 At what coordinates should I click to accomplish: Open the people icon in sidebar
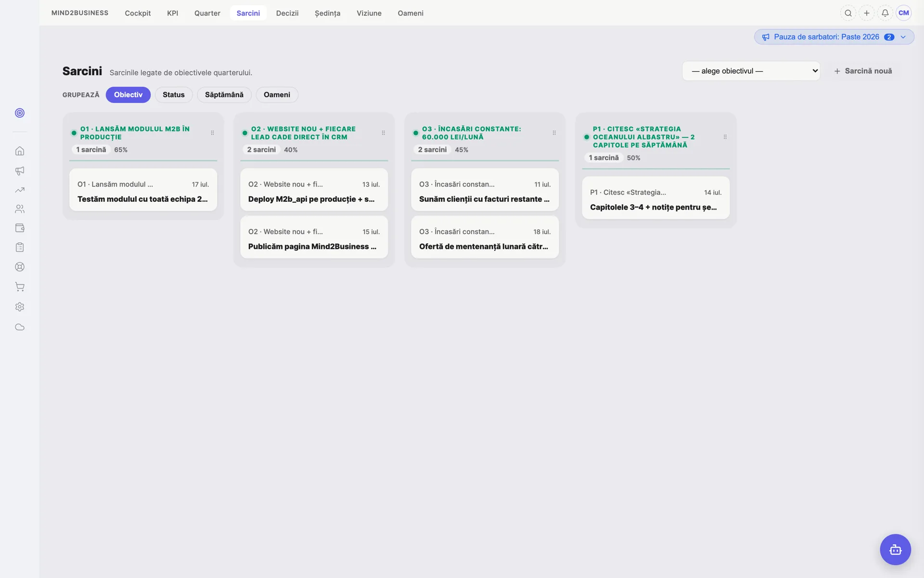click(x=20, y=209)
